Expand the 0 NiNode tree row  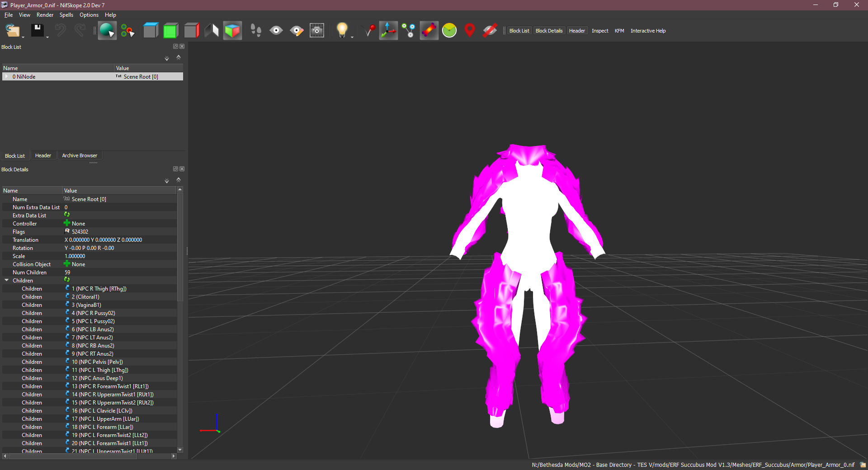click(x=6, y=77)
